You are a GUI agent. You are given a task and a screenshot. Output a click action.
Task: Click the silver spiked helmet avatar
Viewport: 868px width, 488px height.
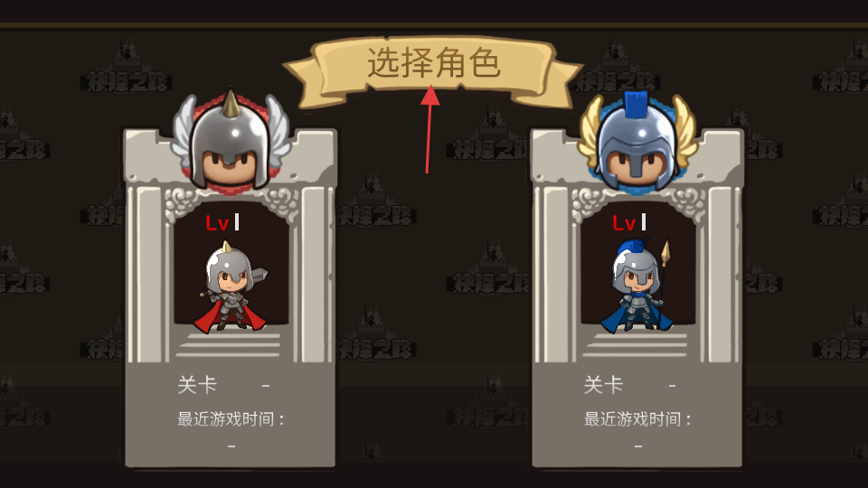click(x=231, y=143)
